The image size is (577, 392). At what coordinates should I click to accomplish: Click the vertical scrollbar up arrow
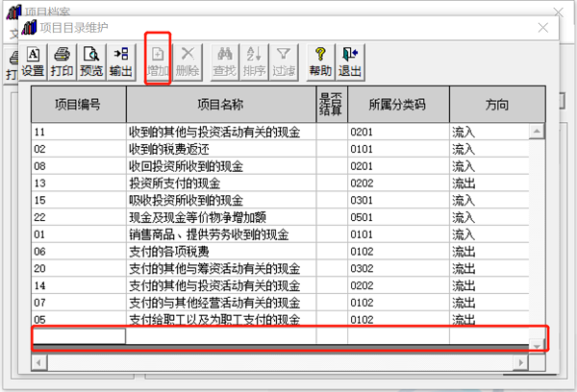tap(537, 131)
